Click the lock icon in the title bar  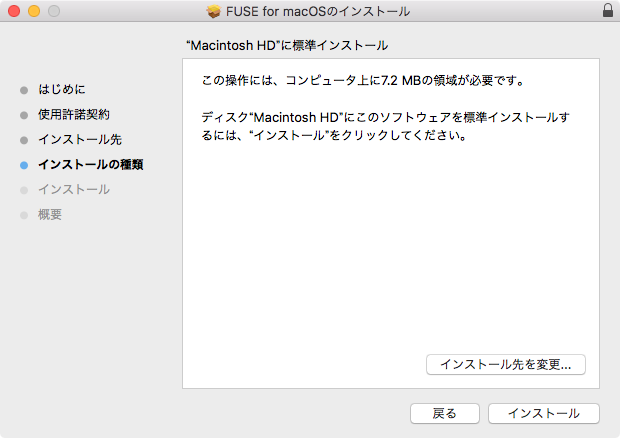tap(608, 11)
